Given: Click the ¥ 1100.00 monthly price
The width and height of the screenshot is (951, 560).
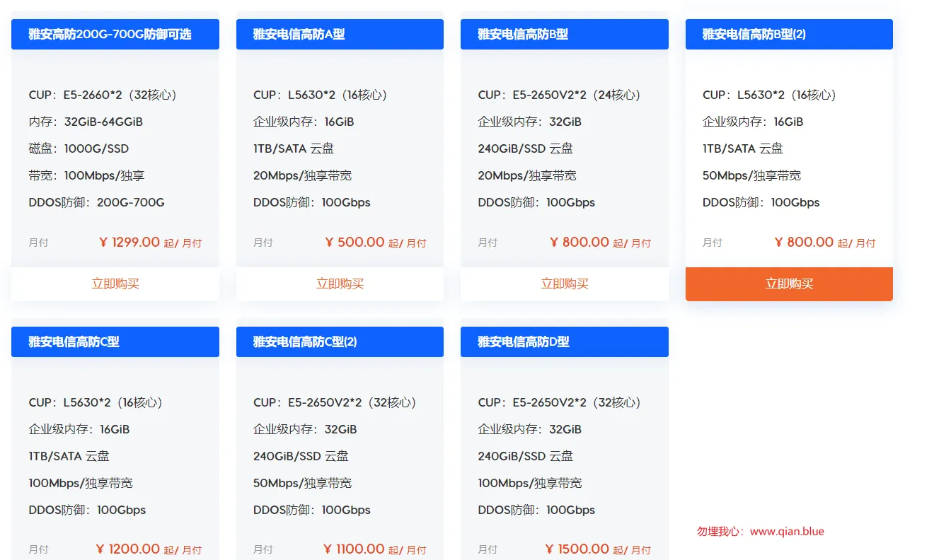Looking at the screenshot, I should tap(354, 549).
